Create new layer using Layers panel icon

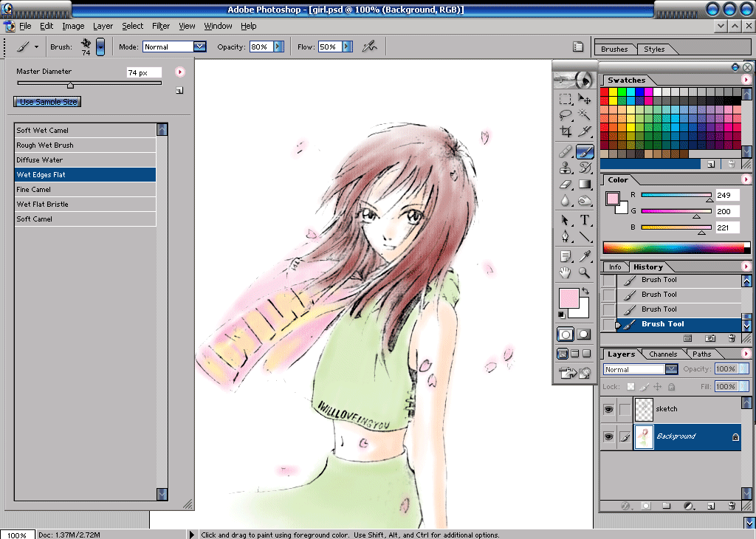711,506
